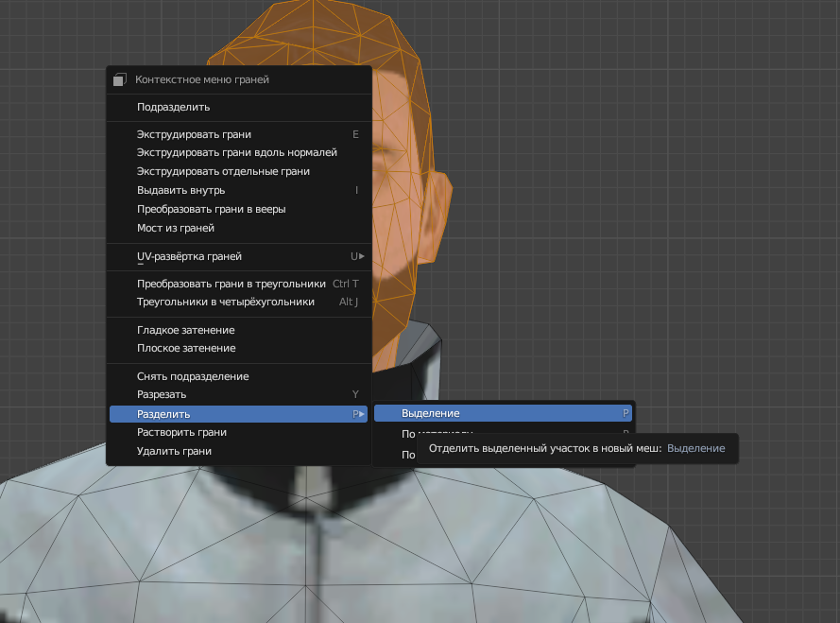The image size is (840, 623).
Task: Click the face context menu header icon
Action: coord(119,80)
